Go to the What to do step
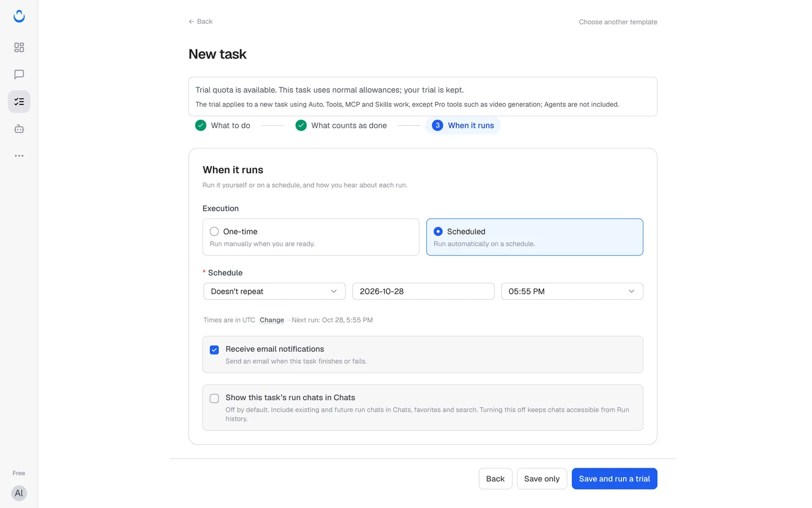Screen dimensions: 812x508 (x=223, y=125)
